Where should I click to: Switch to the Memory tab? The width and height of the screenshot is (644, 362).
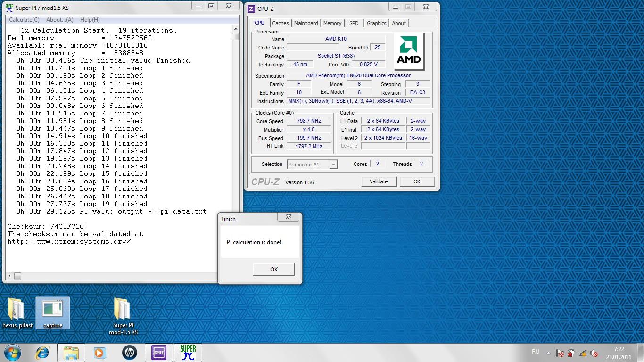(332, 23)
